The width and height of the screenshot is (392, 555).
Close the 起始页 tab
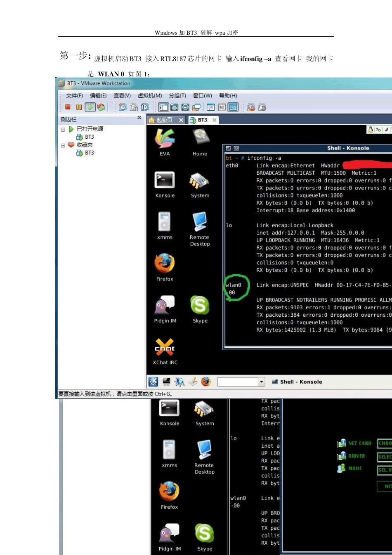[181, 120]
